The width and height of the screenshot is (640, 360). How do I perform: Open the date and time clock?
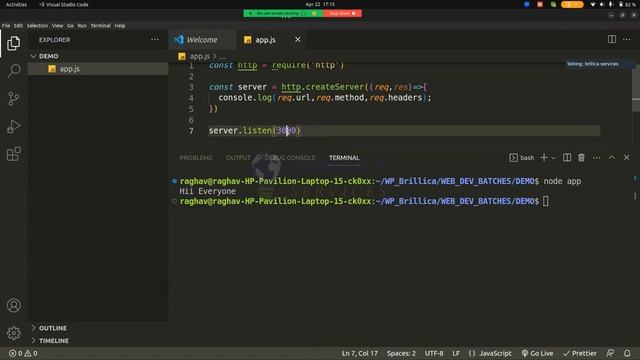(x=320, y=4)
